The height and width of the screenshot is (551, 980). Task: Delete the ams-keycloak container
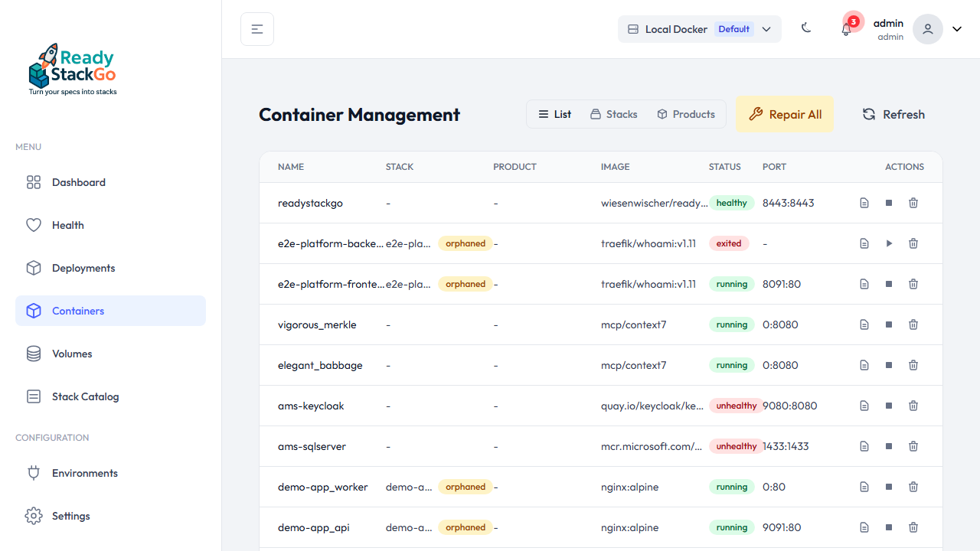[x=913, y=406]
